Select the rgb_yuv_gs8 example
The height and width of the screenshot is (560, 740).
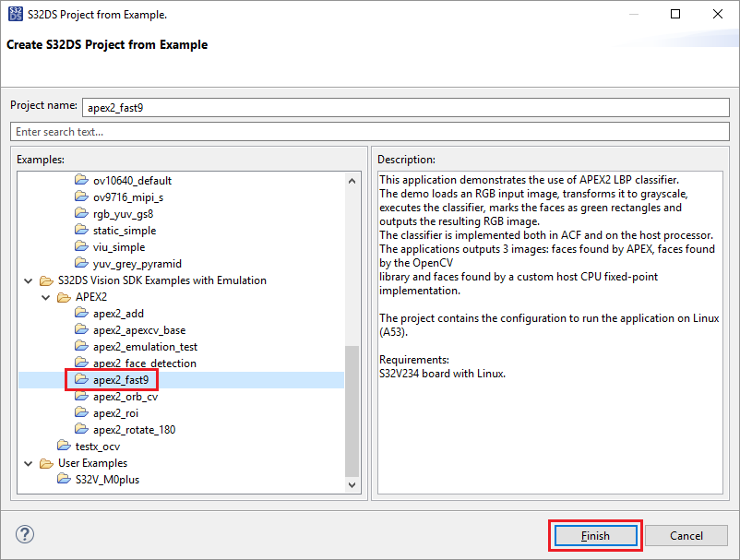[123, 214]
